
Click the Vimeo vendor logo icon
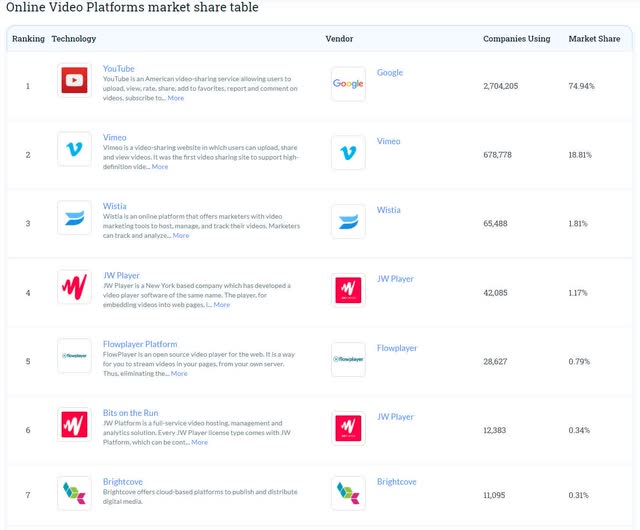[348, 153]
